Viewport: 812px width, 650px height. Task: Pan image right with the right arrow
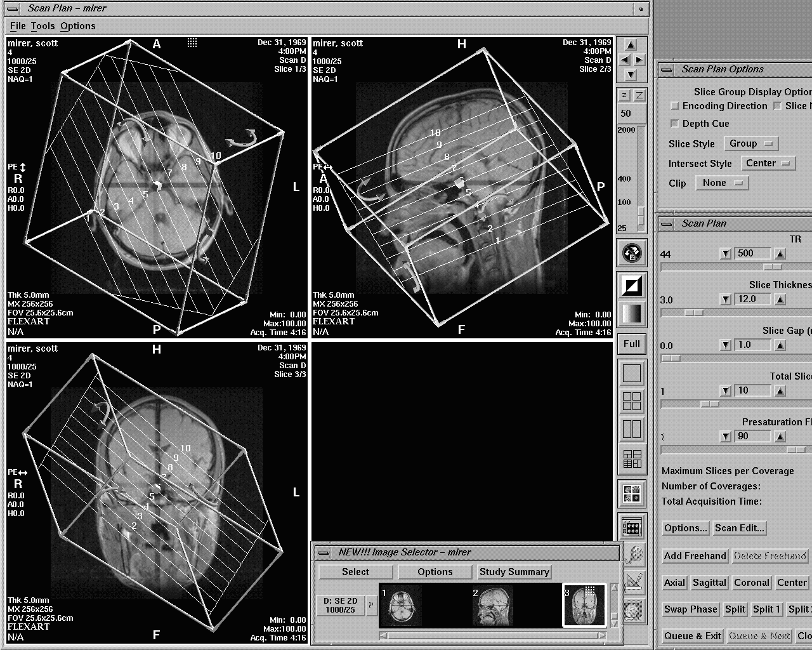point(639,60)
